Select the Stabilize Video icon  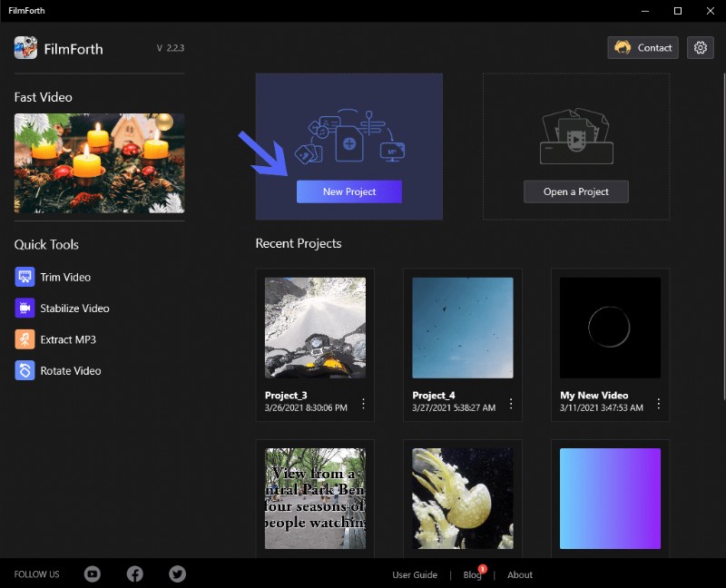pyautogui.click(x=25, y=309)
